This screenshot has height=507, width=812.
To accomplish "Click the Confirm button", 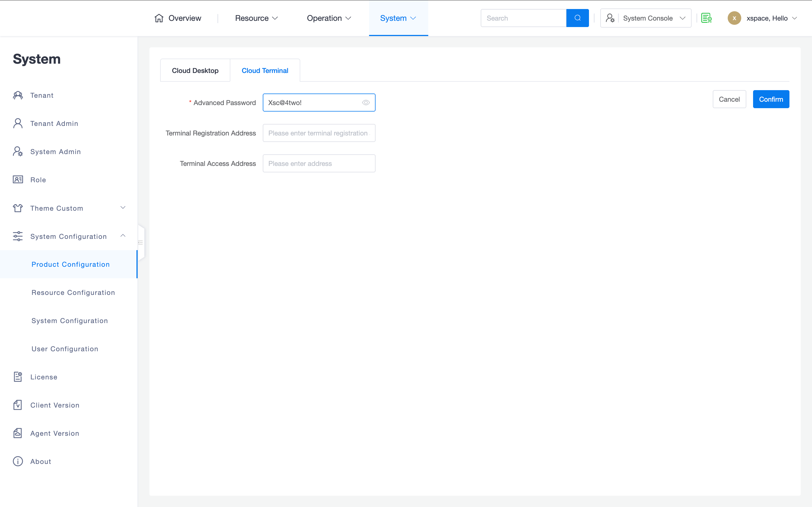I will click(x=771, y=99).
